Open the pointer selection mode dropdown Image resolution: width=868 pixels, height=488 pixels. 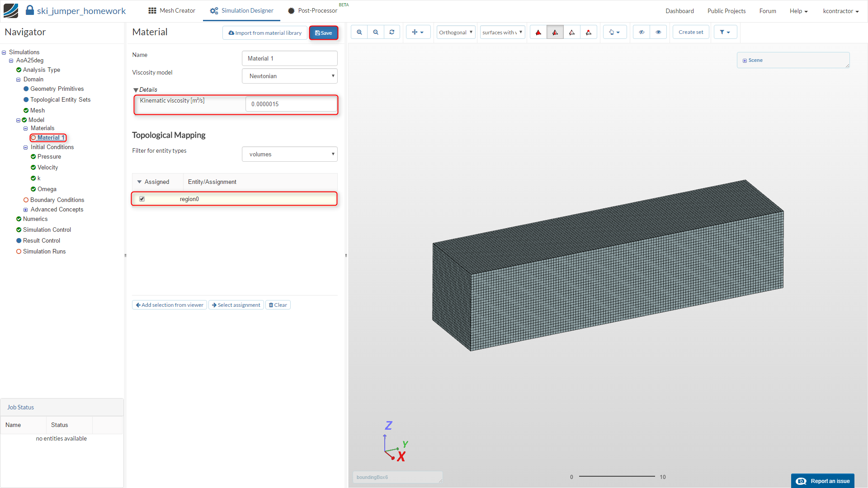point(614,32)
